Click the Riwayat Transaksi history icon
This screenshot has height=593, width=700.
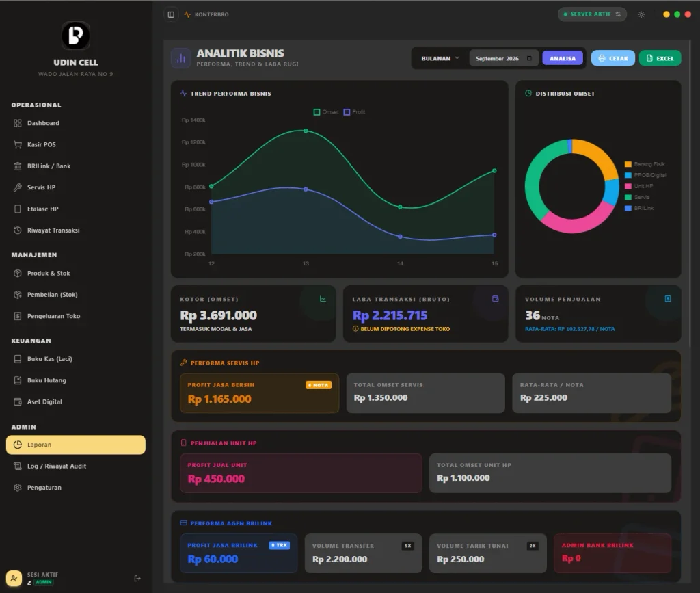click(x=17, y=230)
